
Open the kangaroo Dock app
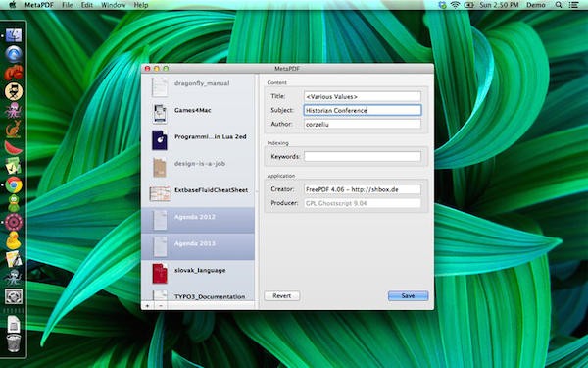[x=14, y=129]
